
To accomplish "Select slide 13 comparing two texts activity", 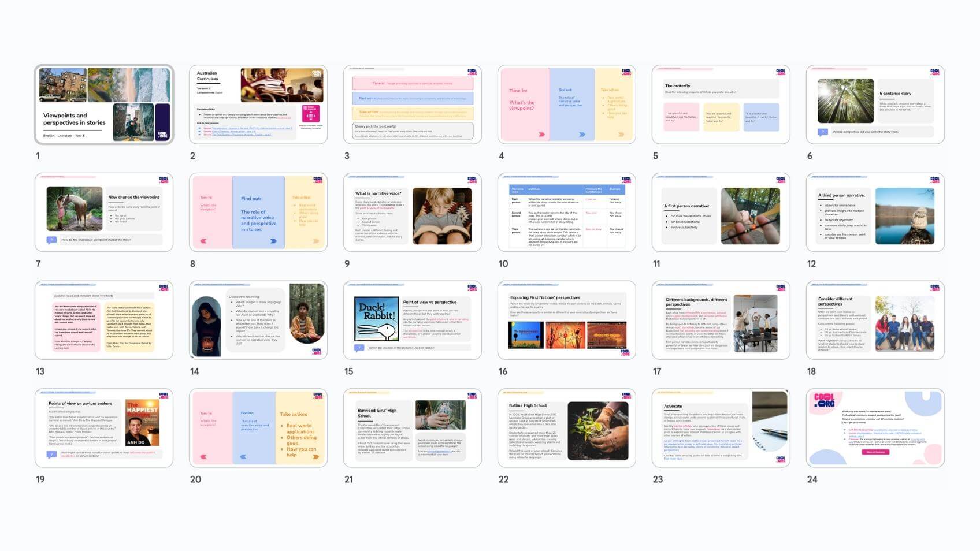I will point(104,321).
